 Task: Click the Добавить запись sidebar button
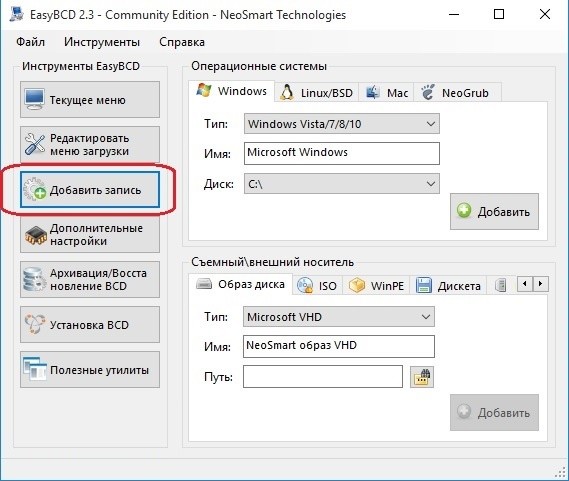pyautogui.click(x=90, y=190)
